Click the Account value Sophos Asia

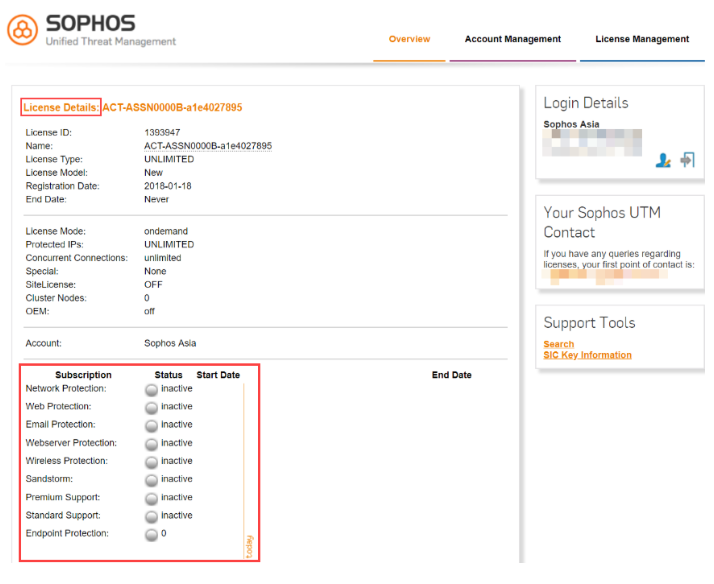pyautogui.click(x=170, y=343)
